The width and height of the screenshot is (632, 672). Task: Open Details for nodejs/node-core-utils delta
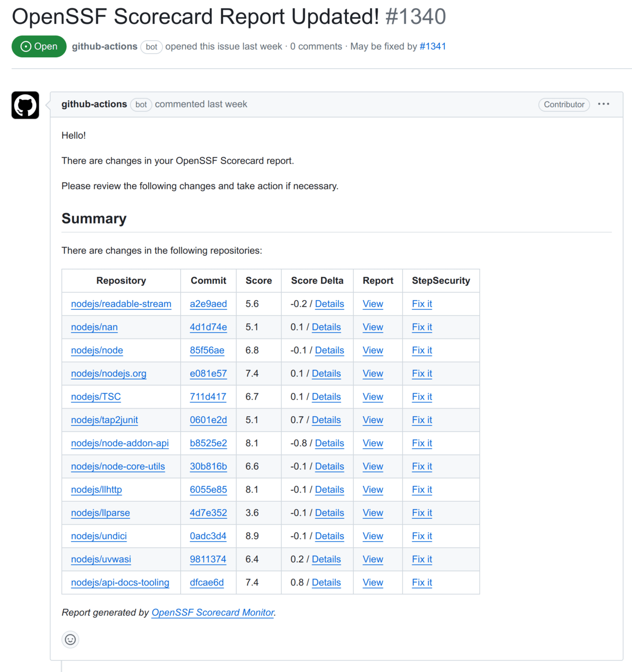click(x=329, y=466)
